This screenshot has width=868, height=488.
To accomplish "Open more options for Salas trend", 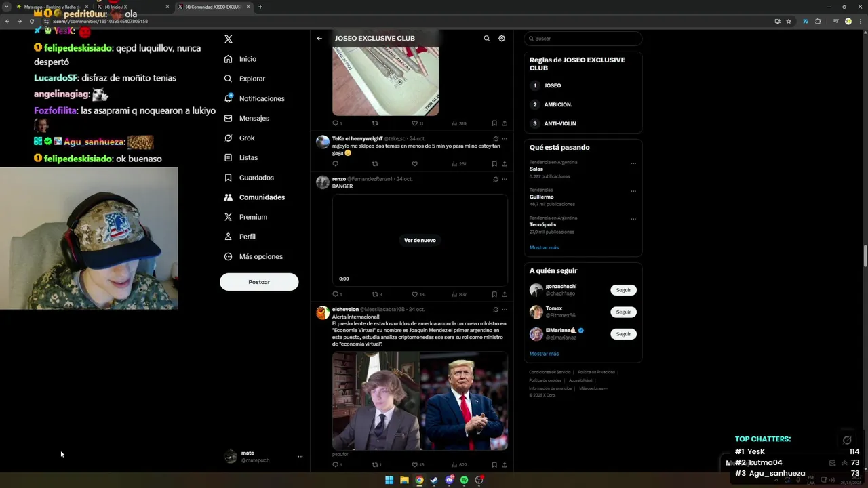I will [x=633, y=163].
